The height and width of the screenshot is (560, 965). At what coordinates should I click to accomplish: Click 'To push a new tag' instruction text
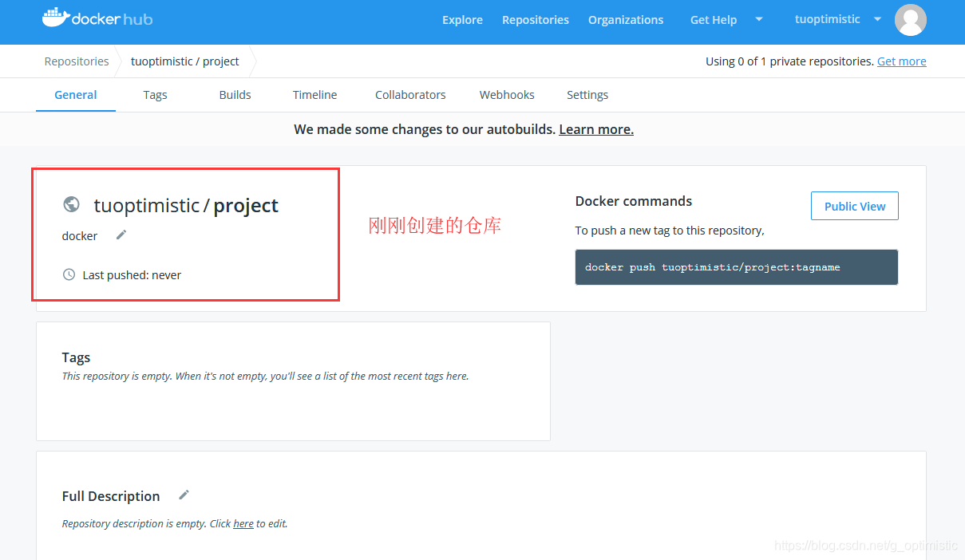tap(670, 231)
